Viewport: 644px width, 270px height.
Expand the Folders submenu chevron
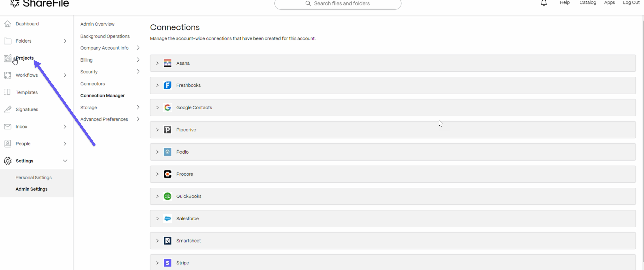tap(65, 41)
